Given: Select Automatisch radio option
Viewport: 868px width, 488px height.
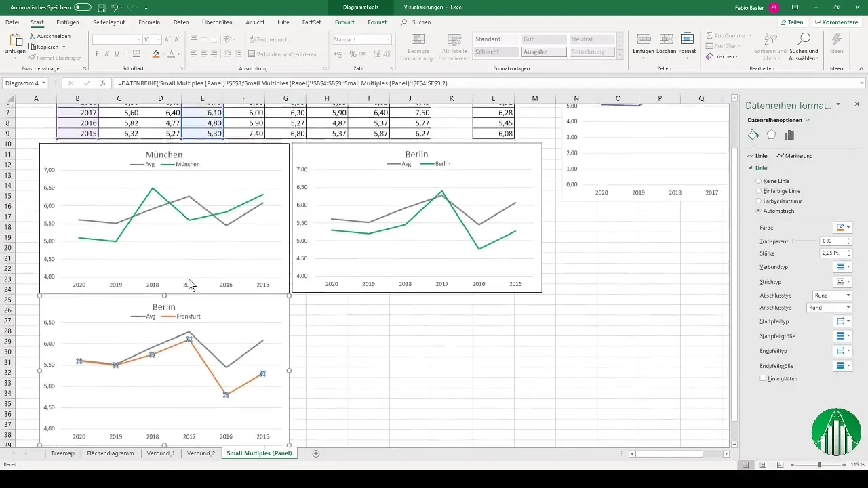Looking at the screenshot, I should (759, 211).
